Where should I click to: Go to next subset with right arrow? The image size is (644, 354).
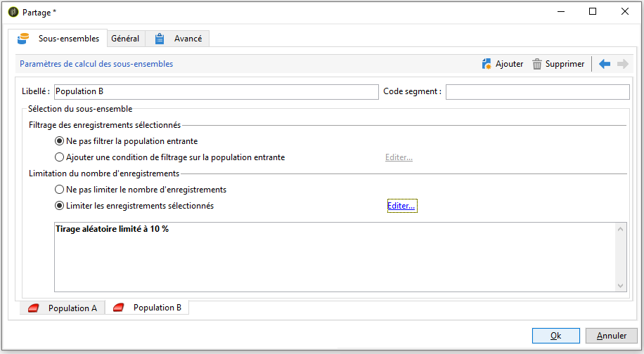(x=622, y=64)
